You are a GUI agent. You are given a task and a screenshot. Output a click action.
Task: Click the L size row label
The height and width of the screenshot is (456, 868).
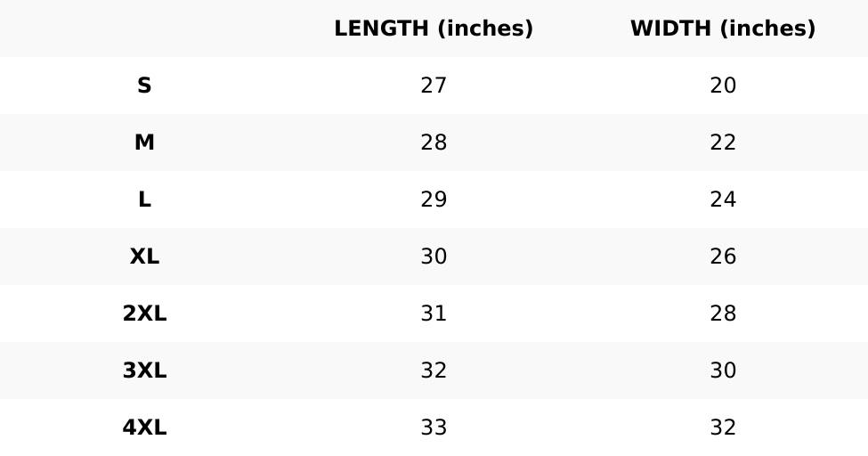pos(144,199)
